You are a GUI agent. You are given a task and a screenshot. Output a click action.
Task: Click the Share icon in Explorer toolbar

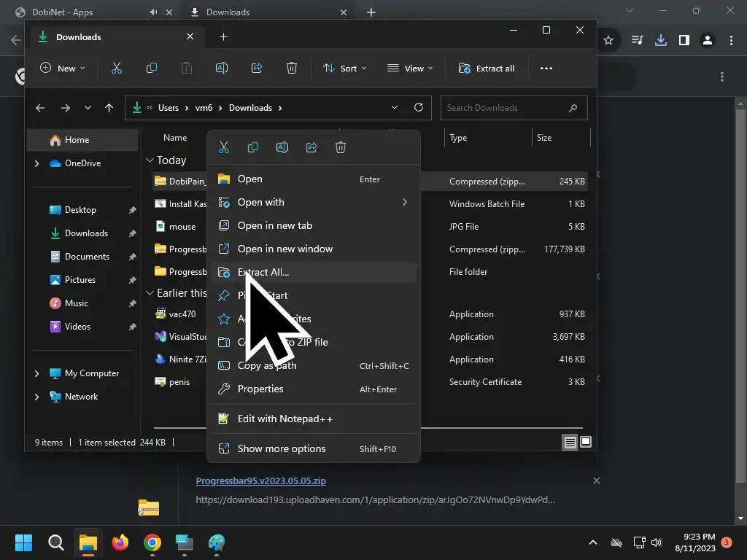[x=257, y=68]
